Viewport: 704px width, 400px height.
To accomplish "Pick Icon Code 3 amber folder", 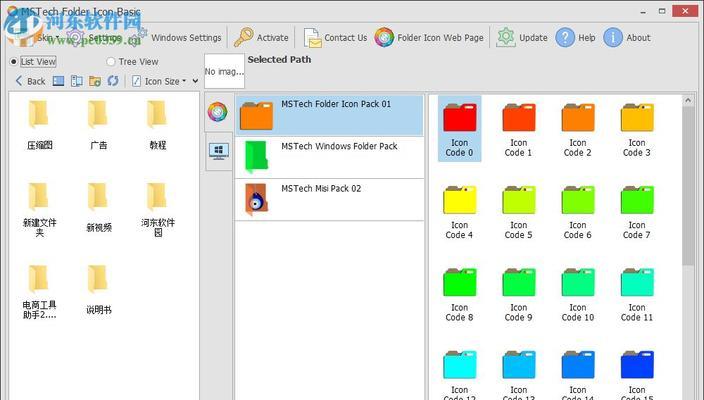I will coord(637,129).
